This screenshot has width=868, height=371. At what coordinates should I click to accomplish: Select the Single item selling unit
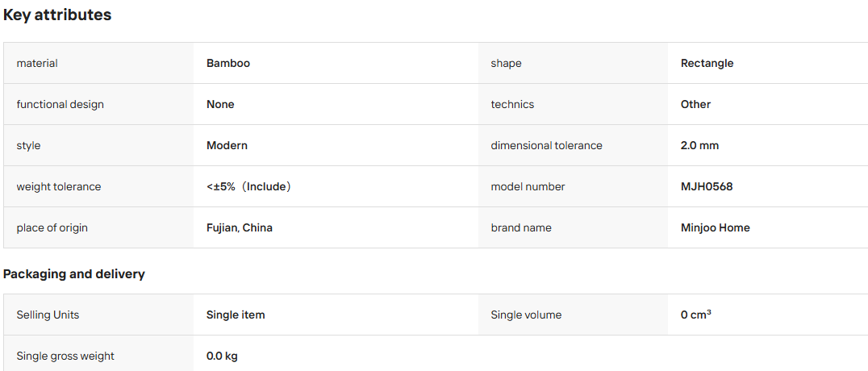(x=236, y=315)
